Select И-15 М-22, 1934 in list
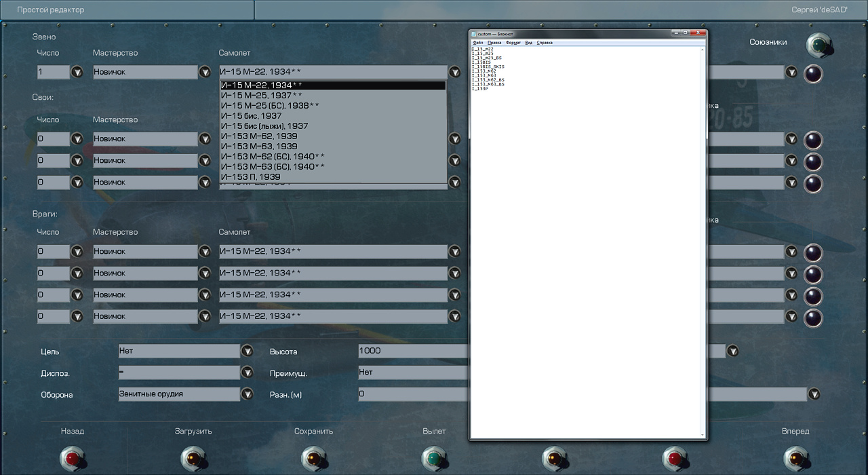 pos(333,85)
